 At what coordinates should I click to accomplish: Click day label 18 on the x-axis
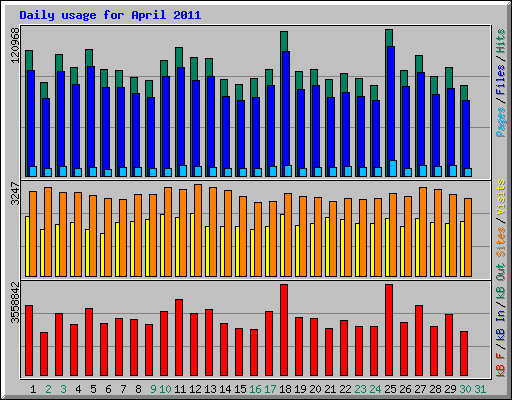click(x=285, y=389)
